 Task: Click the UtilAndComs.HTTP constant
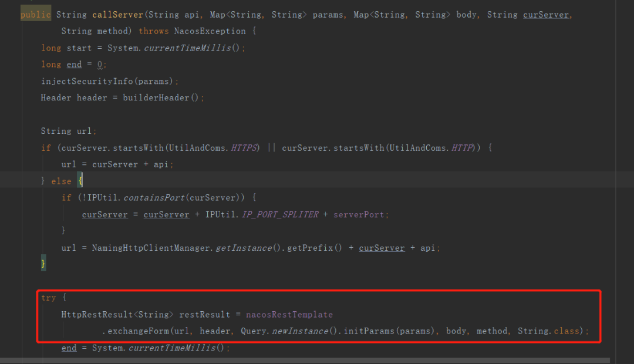pyautogui.click(x=431, y=148)
